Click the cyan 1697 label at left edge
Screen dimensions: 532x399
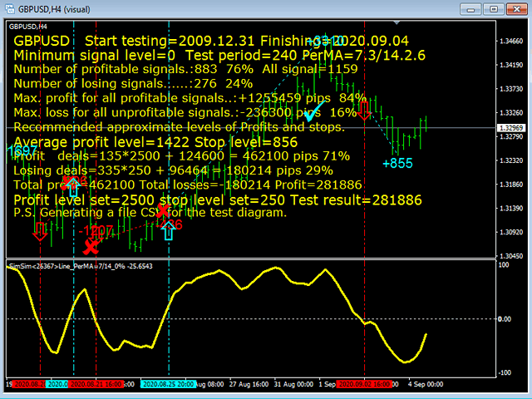[x=22, y=151]
